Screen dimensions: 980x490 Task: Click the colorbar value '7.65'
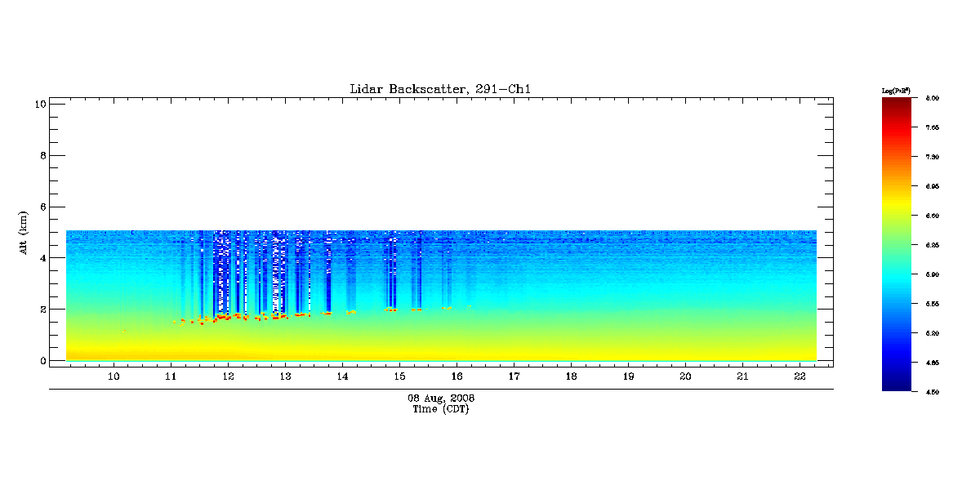[933, 127]
